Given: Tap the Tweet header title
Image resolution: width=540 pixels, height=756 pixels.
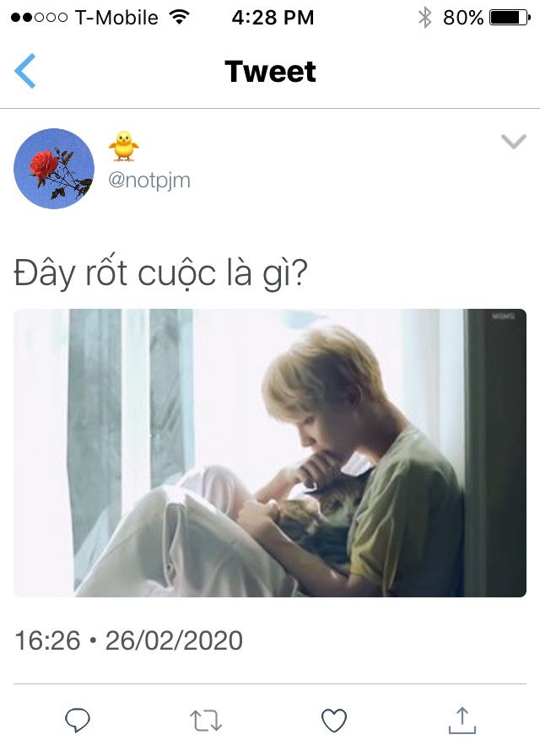Looking at the screenshot, I should (x=270, y=72).
